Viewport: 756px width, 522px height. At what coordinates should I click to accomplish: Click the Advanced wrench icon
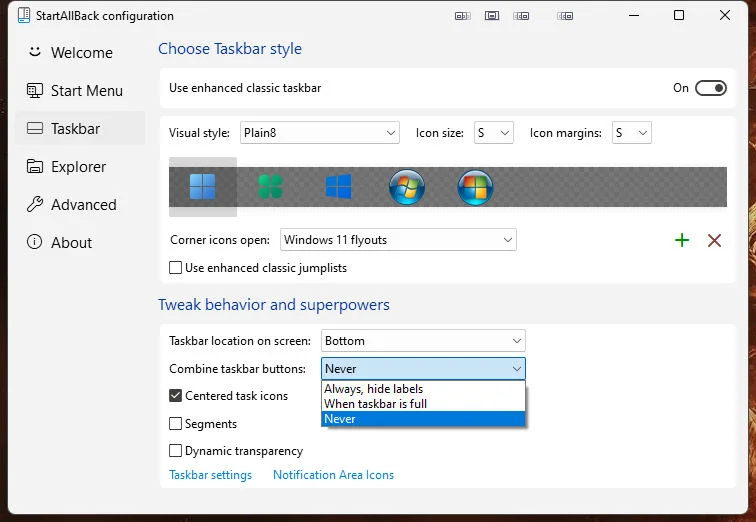click(35, 204)
